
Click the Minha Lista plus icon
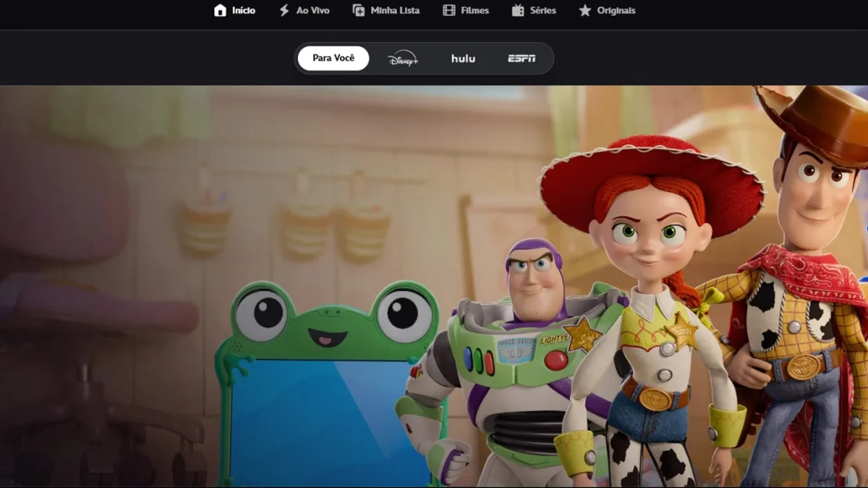pyautogui.click(x=358, y=10)
